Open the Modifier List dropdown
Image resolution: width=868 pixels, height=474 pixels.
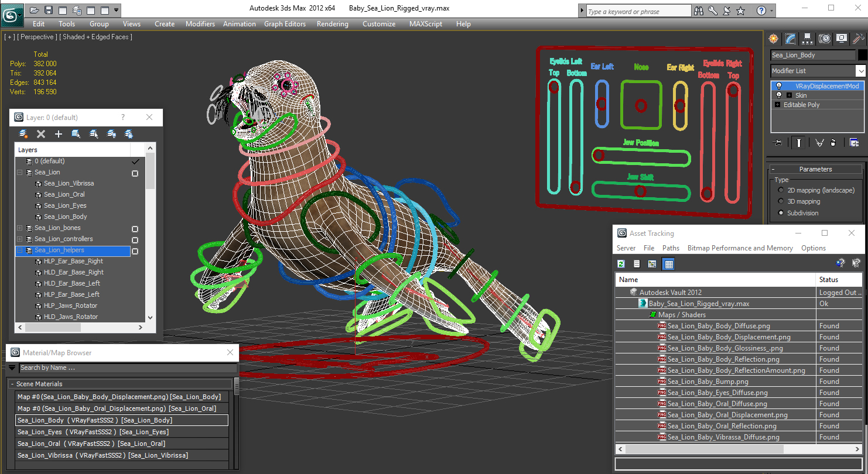click(x=860, y=71)
